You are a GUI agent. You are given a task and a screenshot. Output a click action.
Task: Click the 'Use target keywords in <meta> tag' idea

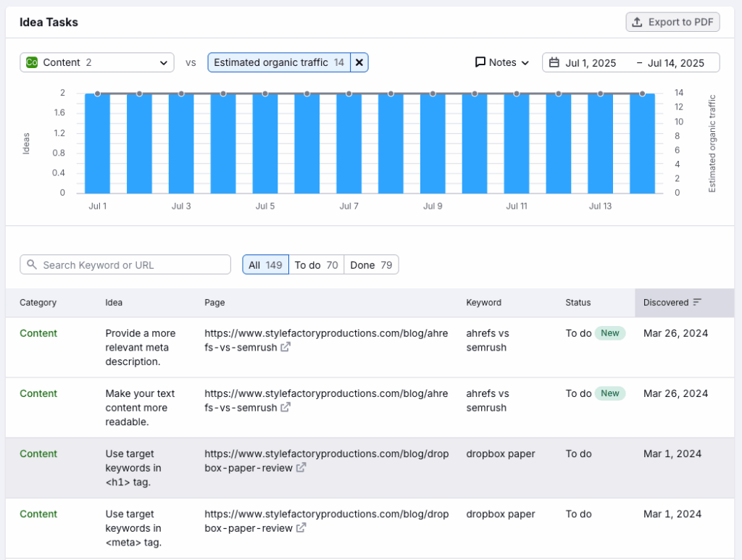click(133, 528)
